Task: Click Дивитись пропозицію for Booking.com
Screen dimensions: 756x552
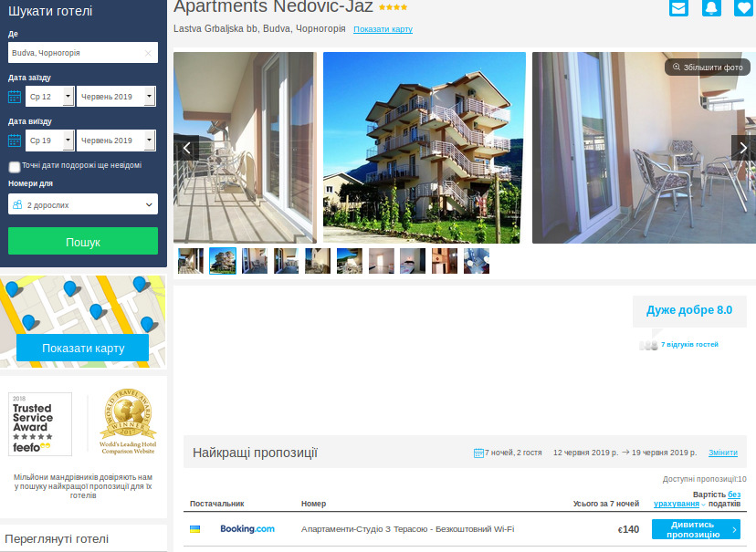Action: (x=696, y=529)
